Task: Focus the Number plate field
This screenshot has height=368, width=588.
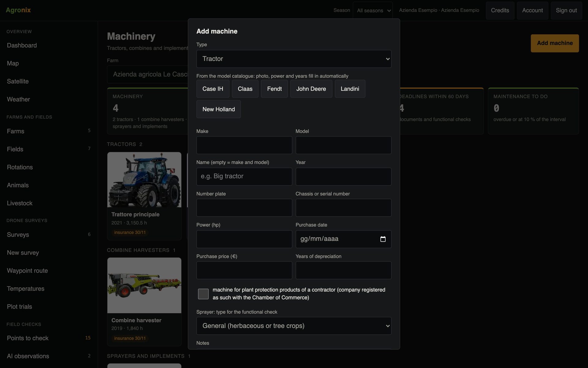Action: coord(244,208)
